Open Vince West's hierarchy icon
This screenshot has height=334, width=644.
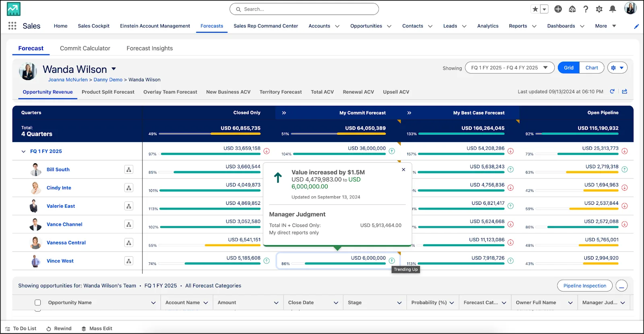[x=129, y=261]
